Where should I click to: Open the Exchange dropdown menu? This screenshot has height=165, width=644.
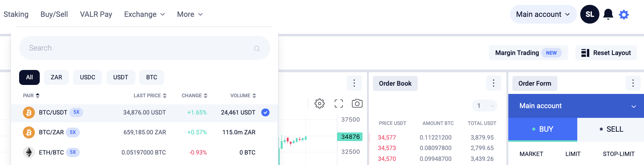144,14
